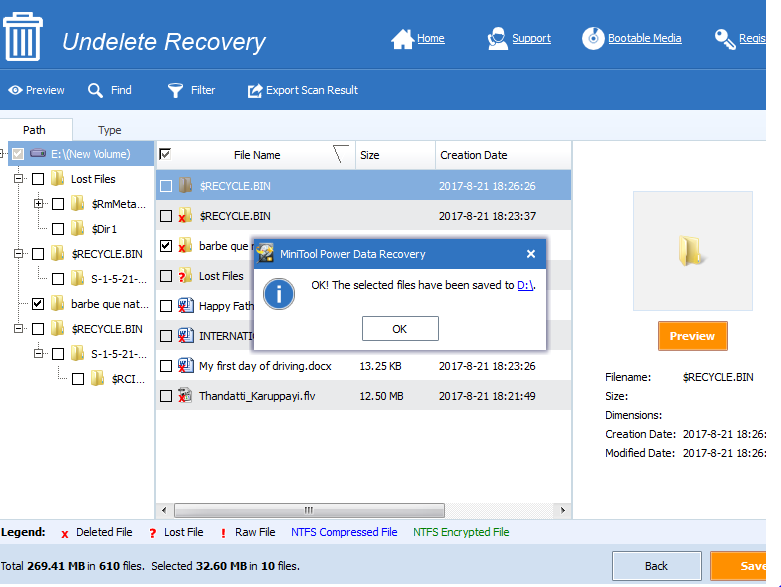Click the Find magnifier icon
The width and height of the screenshot is (781, 587).
tap(95, 91)
